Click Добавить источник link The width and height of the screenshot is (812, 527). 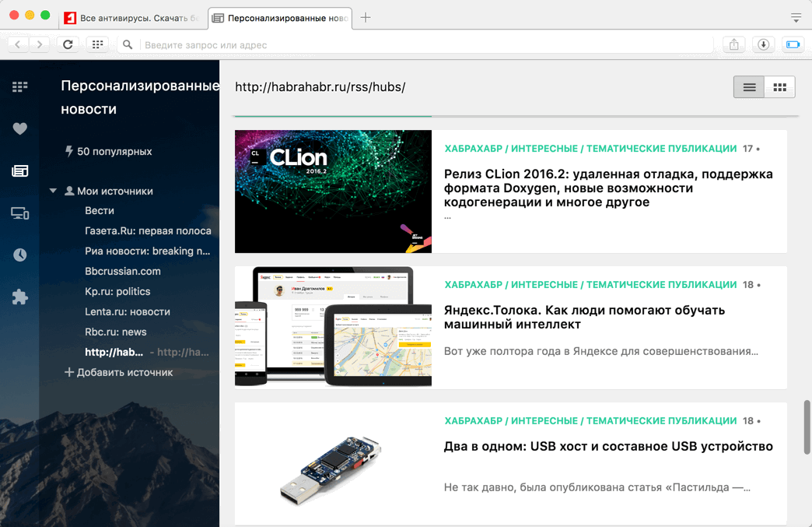click(124, 372)
